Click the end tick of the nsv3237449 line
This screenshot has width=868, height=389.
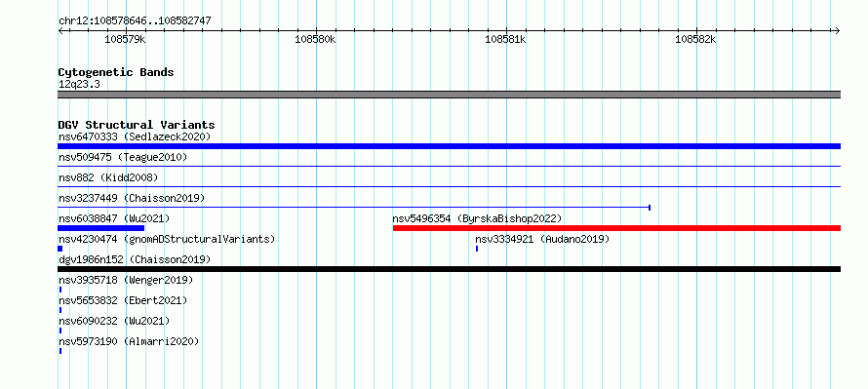650,208
